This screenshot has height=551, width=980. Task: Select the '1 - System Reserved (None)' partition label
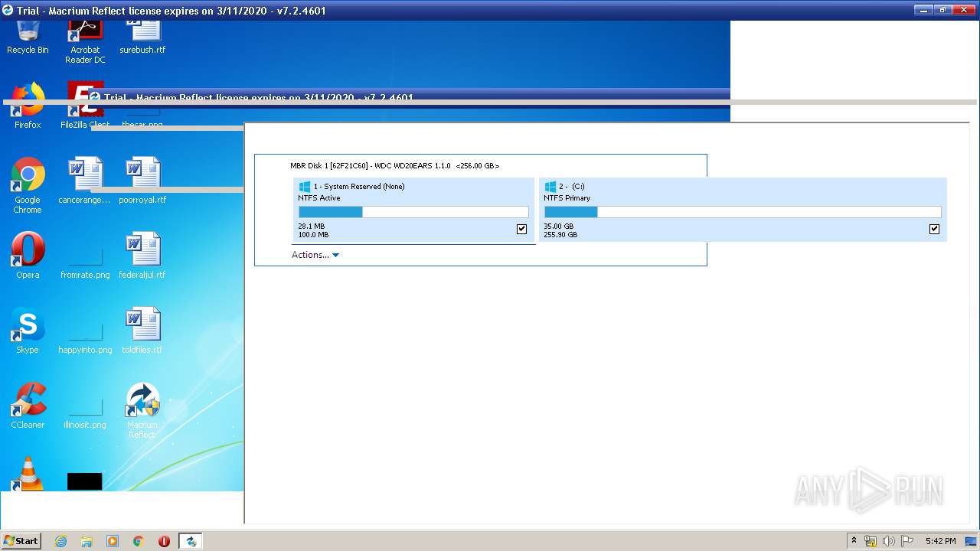[x=359, y=186]
